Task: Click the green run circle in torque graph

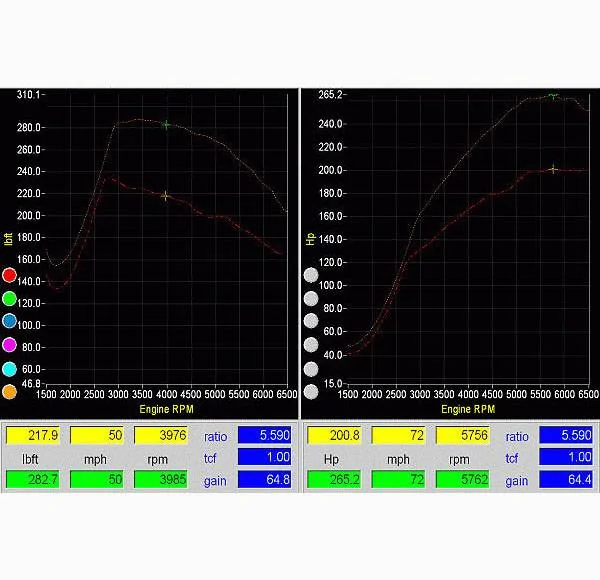Action: point(9,298)
